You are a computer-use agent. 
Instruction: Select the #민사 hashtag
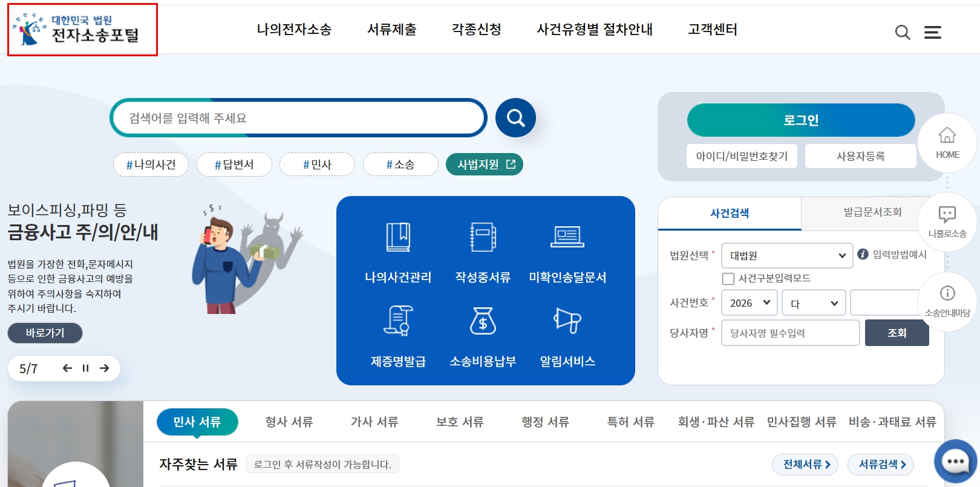pos(318,165)
